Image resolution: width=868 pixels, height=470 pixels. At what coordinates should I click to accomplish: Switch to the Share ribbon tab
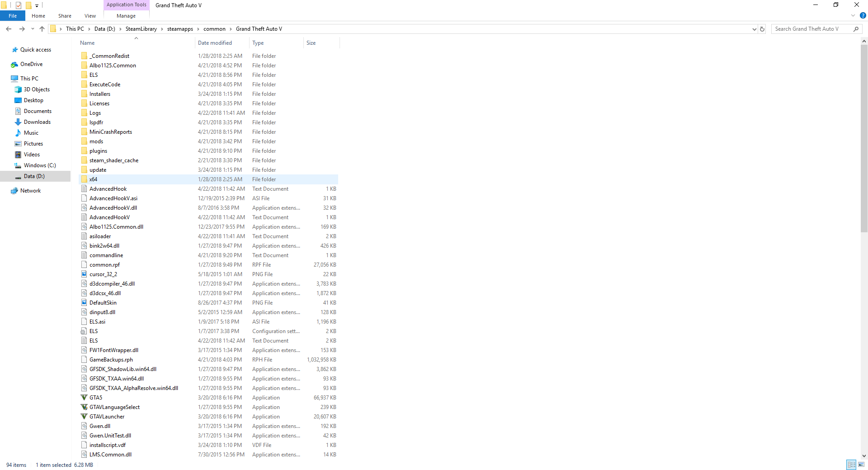click(65, 16)
